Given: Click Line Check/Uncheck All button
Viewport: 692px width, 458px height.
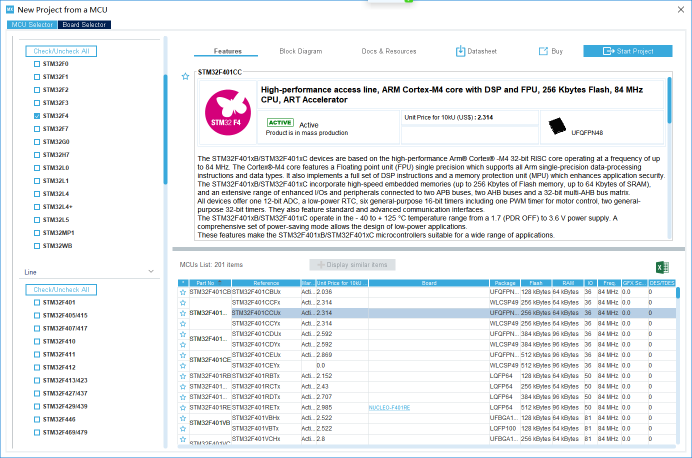Looking at the screenshot, I should (61, 290).
